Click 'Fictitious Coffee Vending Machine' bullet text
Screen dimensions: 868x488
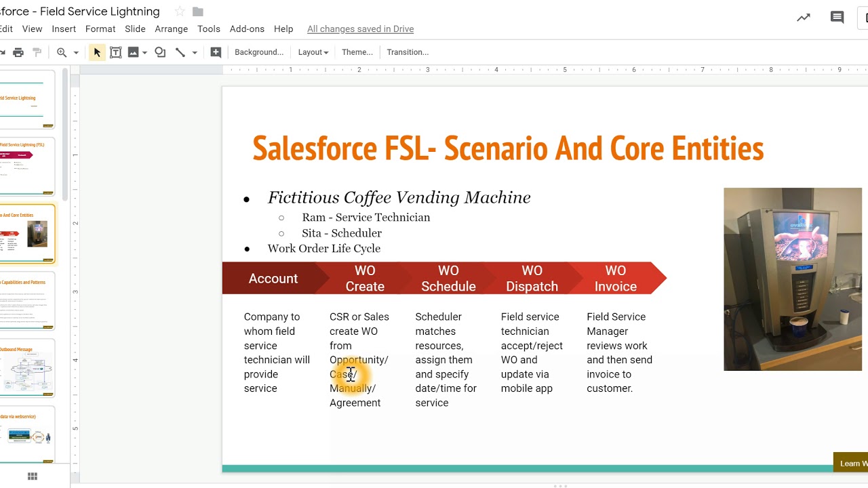[399, 197]
